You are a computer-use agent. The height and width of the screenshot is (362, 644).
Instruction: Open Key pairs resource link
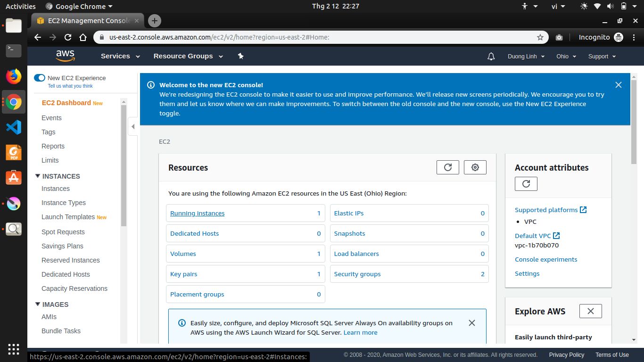(184, 274)
